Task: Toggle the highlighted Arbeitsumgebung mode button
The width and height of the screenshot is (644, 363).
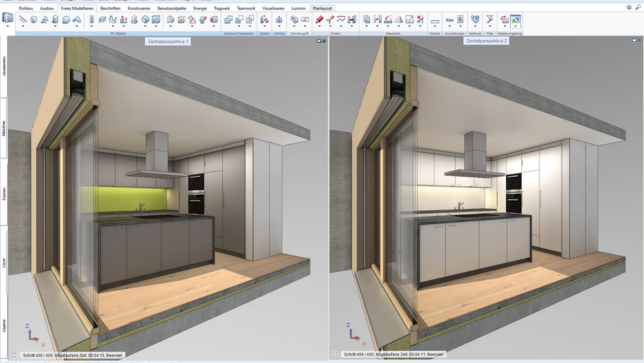Action: 515,20
